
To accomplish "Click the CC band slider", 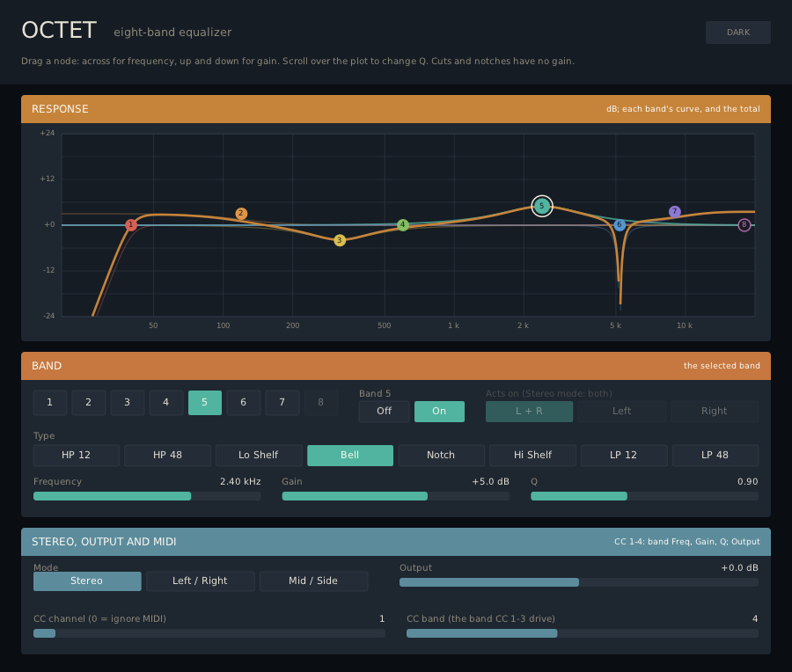I will pos(583,633).
